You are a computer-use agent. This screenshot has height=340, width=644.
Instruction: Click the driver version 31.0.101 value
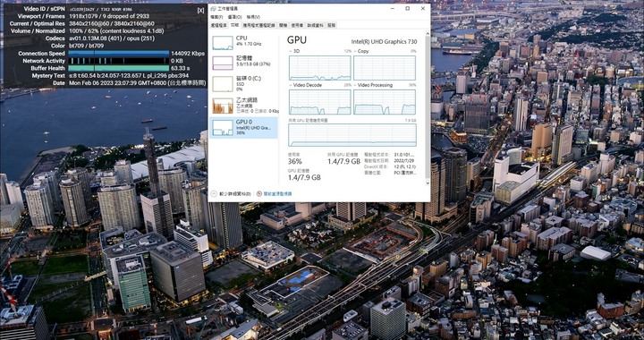pyautogui.click(x=405, y=155)
